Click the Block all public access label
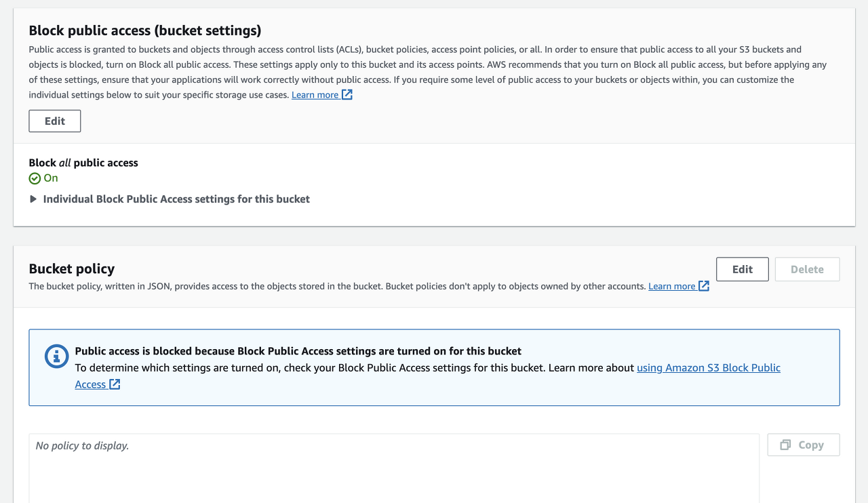868x503 pixels. [x=83, y=163]
